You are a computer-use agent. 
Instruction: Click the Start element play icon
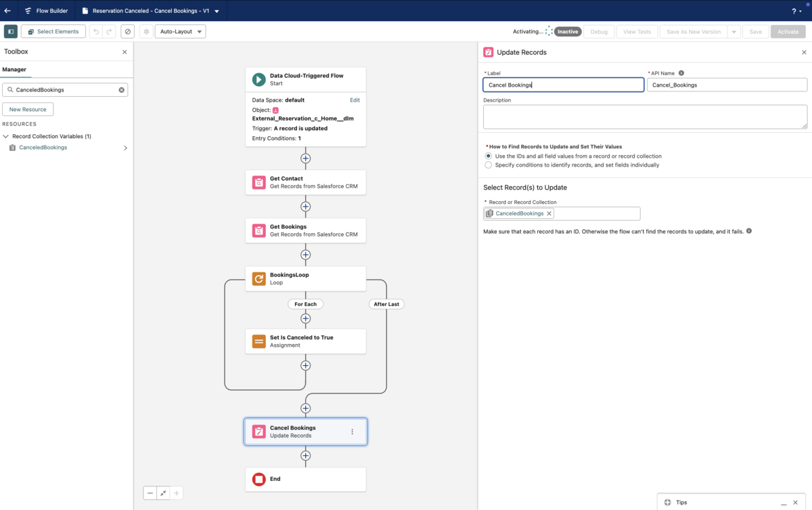click(x=258, y=79)
